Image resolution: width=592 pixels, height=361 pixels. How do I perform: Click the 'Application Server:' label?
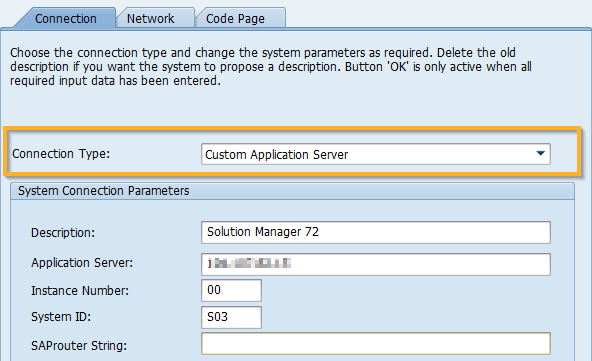pyautogui.click(x=82, y=263)
